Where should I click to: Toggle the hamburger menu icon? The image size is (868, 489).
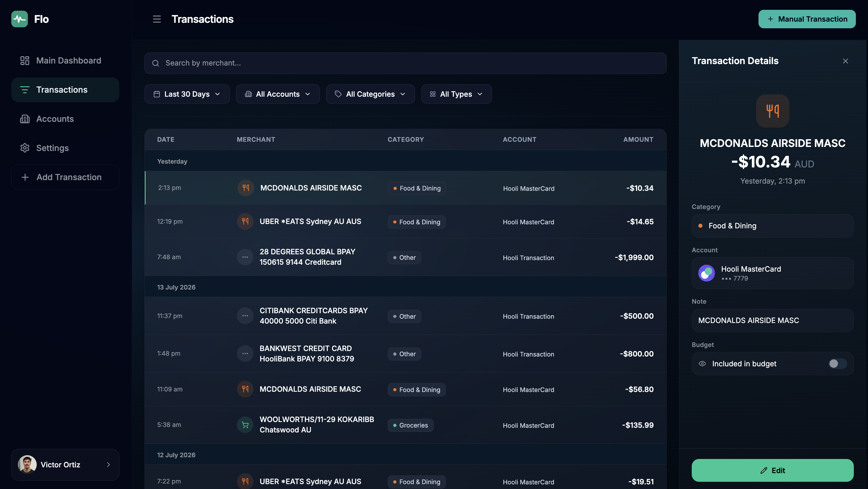click(157, 19)
